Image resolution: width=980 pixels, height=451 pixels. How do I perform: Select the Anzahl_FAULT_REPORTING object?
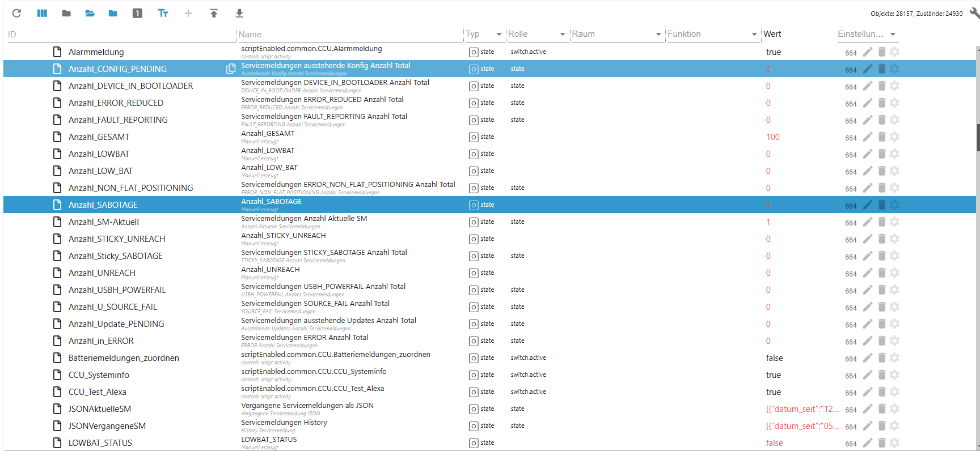tap(489, 120)
